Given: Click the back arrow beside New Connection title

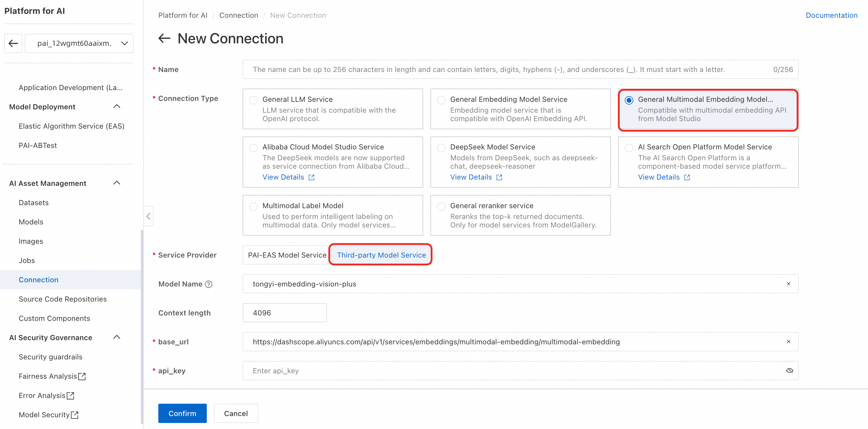Looking at the screenshot, I should pos(164,39).
